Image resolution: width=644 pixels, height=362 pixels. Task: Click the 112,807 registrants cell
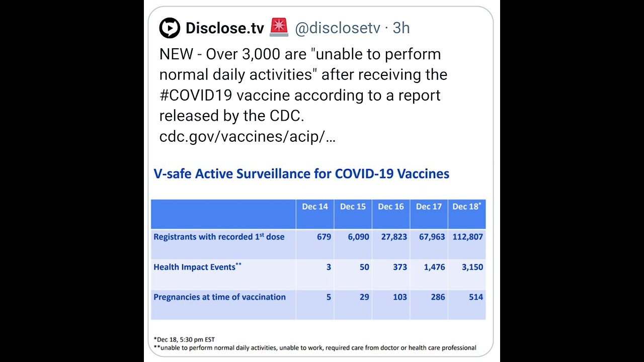(468, 237)
